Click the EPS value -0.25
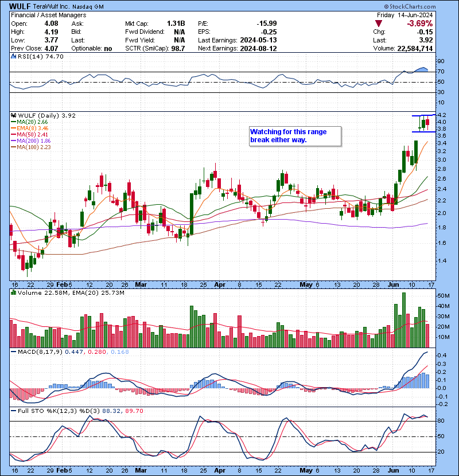 coord(269,32)
